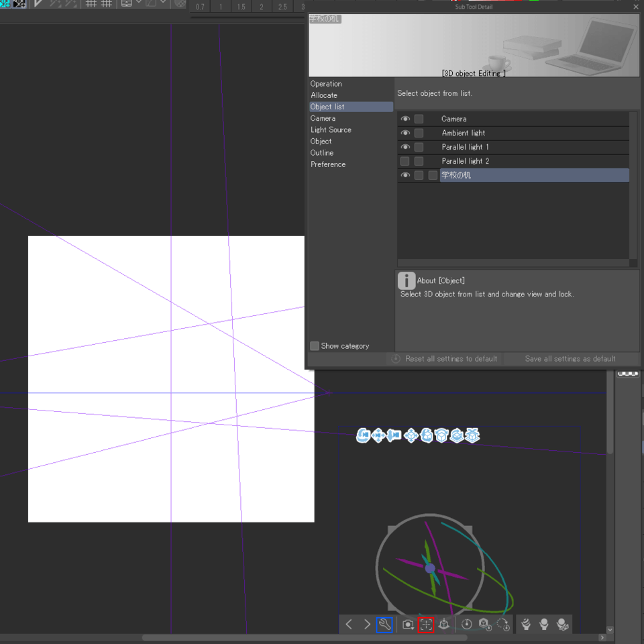
Task: Click canvas vertical scrollbar down arrow
Action: pos(610,630)
